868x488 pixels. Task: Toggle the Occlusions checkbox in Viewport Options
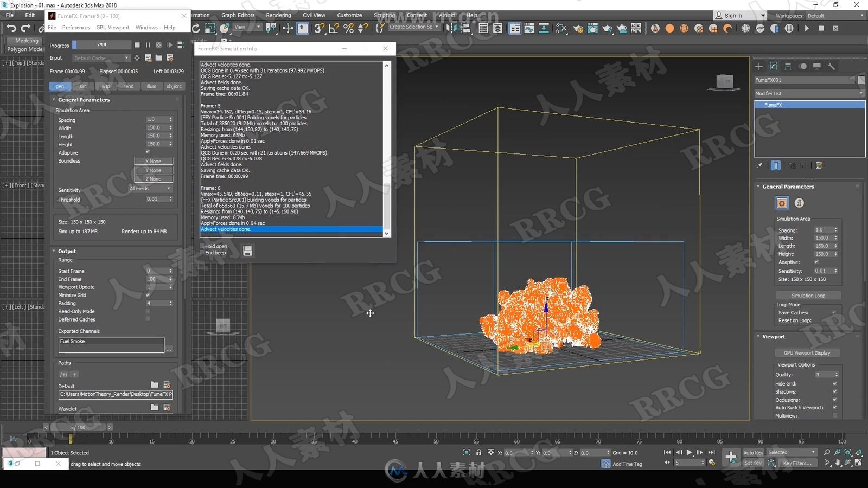[x=835, y=400]
